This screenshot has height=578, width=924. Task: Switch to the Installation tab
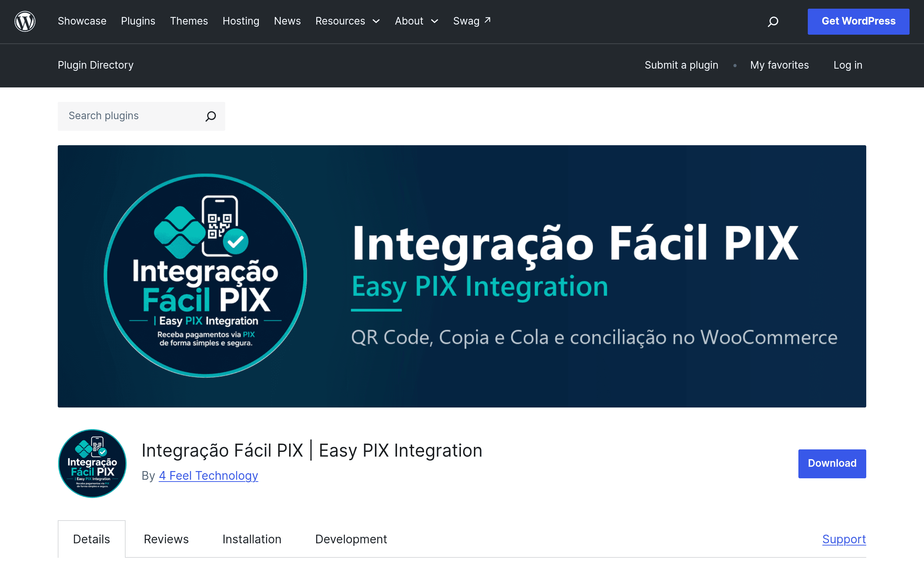[x=252, y=539]
